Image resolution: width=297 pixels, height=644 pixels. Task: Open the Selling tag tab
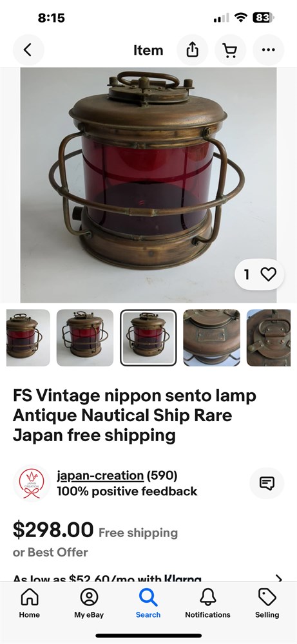tap(267, 603)
